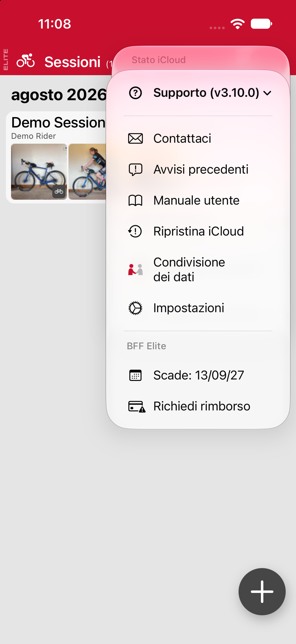This screenshot has height=644, width=296.
Task: Open the Demo Session card title
Action: point(58,123)
